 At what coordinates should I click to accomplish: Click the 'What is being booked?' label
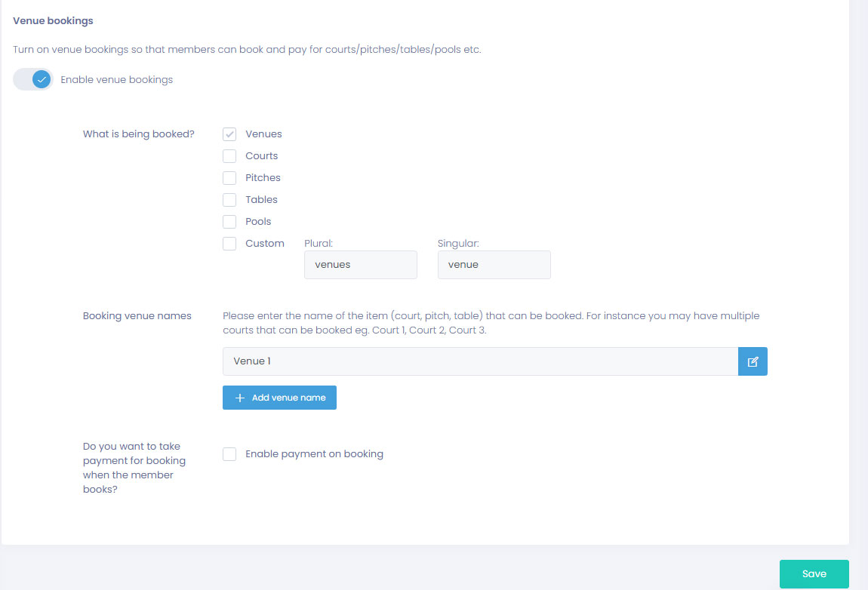(x=138, y=134)
